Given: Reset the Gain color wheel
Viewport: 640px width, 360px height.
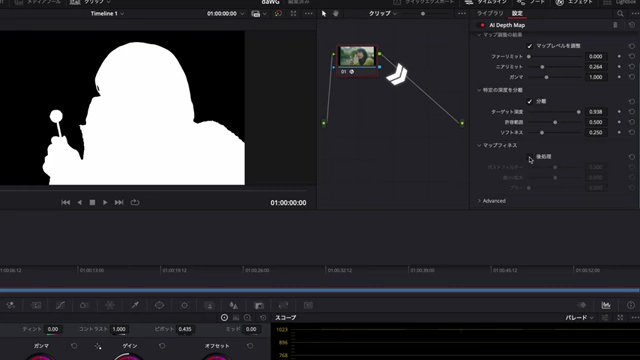Looking at the screenshot, I should 162,346.
